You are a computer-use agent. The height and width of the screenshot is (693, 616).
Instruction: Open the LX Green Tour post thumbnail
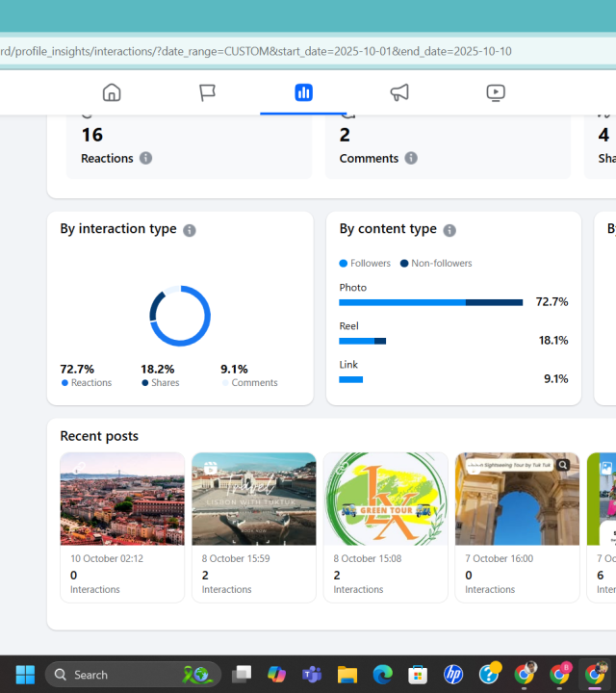(x=385, y=499)
